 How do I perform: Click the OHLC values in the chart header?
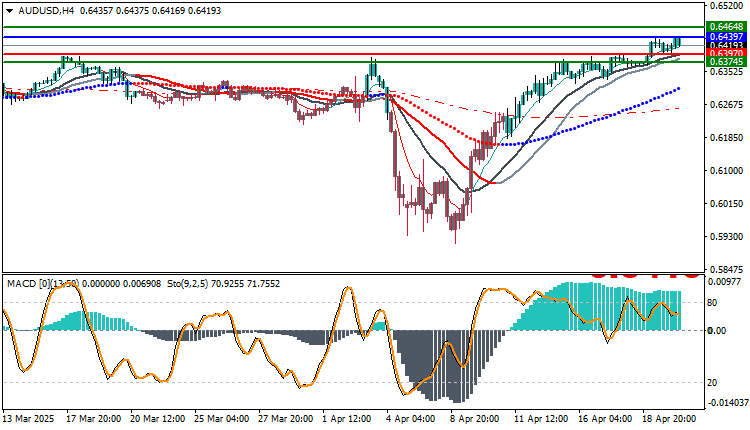point(150,11)
